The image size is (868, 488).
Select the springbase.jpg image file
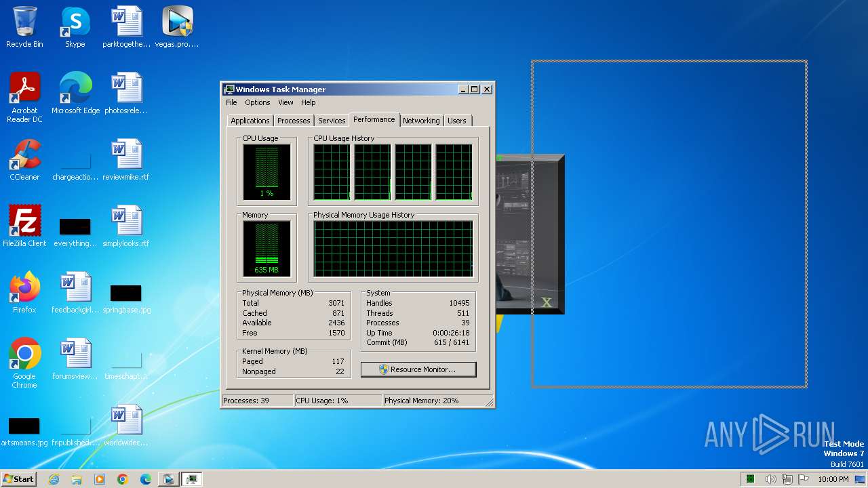point(126,298)
